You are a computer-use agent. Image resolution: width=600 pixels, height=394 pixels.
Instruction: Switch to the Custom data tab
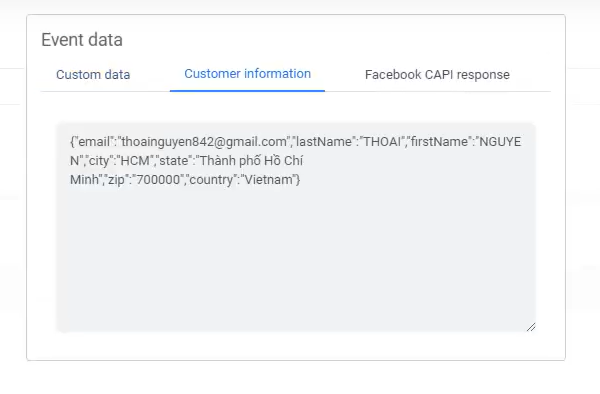[x=93, y=75]
